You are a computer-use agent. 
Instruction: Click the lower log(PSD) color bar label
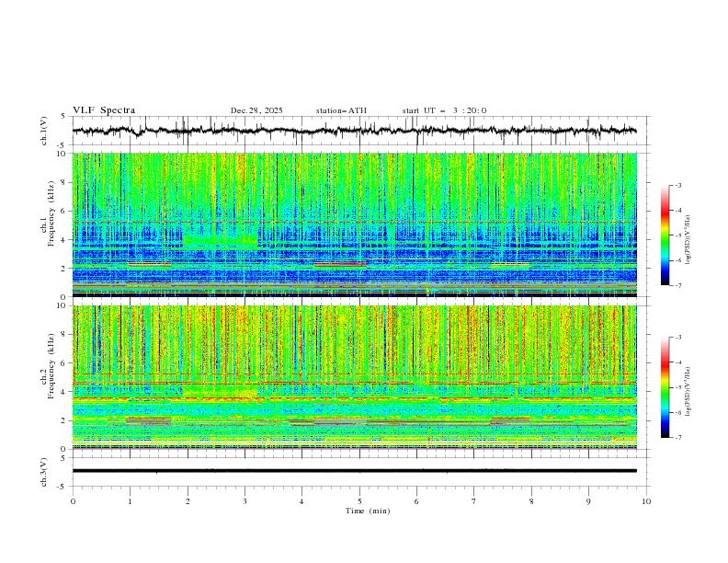tap(689, 387)
